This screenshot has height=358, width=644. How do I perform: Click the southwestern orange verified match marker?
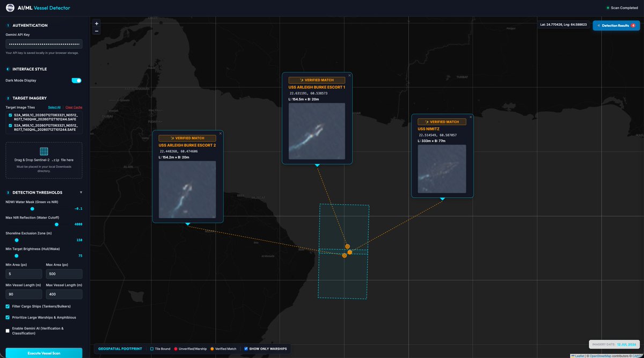(x=345, y=255)
